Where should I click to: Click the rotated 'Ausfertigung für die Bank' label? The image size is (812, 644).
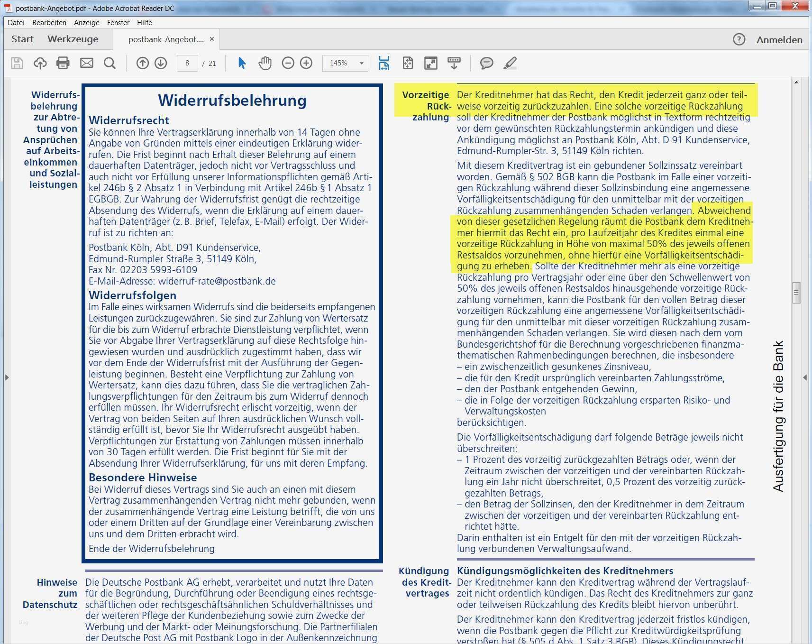click(778, 416)
